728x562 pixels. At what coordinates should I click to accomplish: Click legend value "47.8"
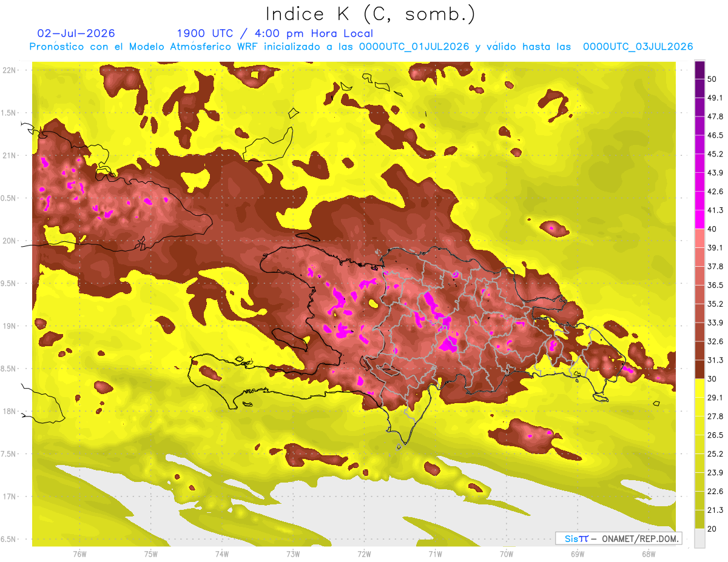pyautogui.click(x=716, y=116)
